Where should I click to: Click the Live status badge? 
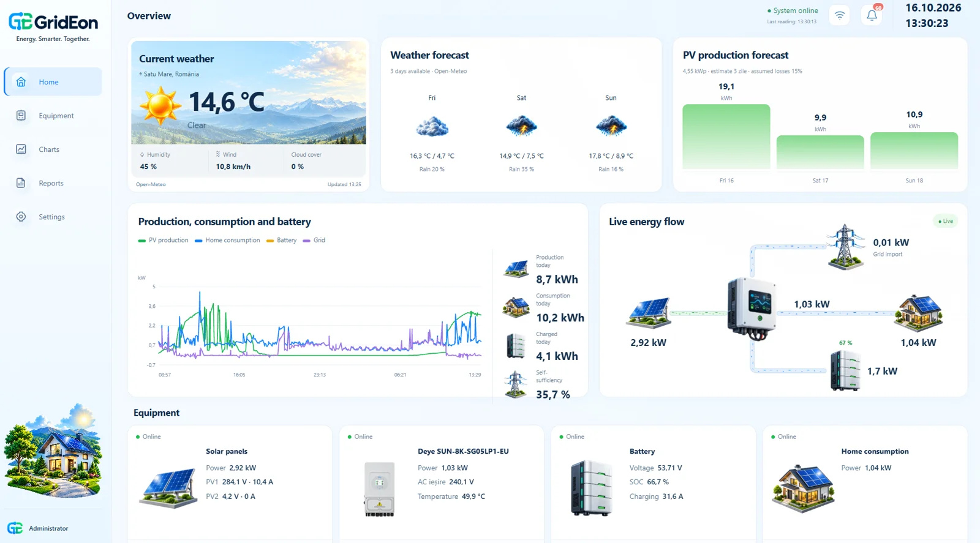946,221
